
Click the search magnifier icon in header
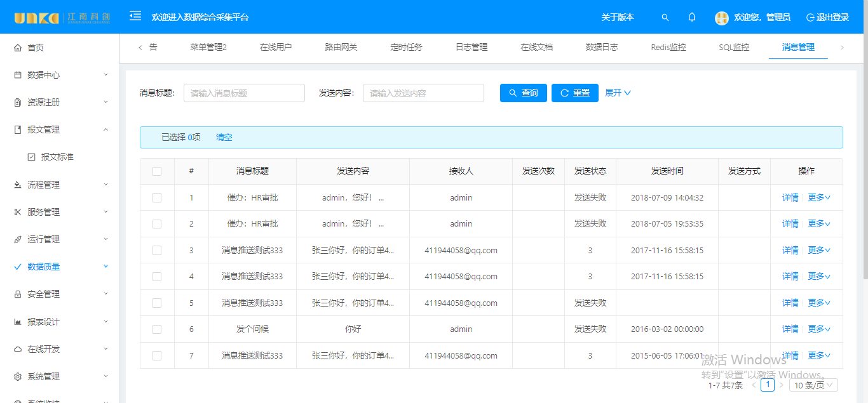click(x=665, y=18)
